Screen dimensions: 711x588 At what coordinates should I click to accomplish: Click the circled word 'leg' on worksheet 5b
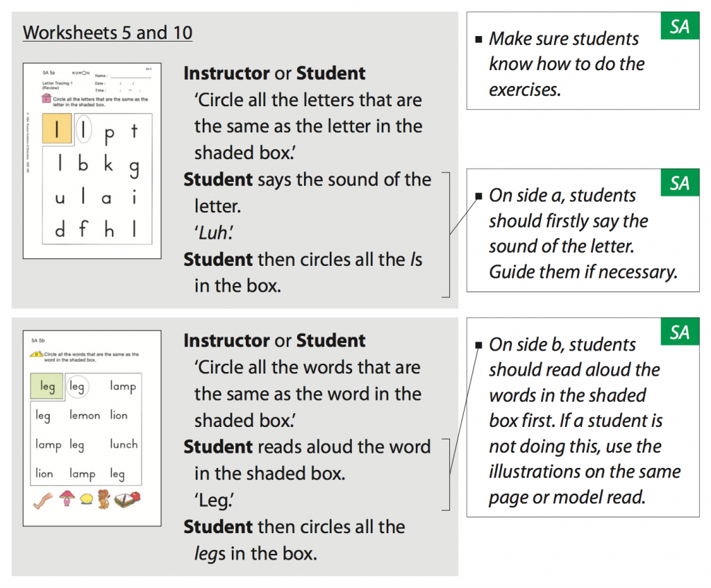(x=77, y=386)
